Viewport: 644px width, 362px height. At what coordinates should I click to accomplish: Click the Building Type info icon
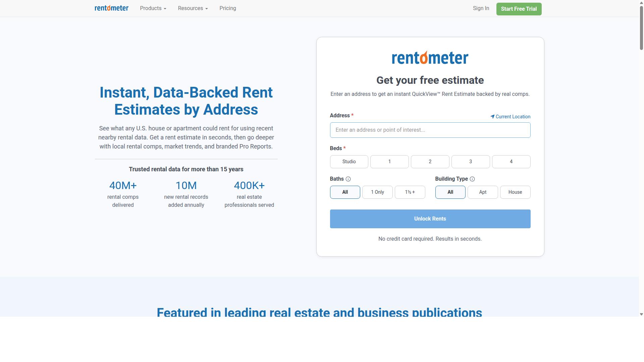click(472, 179)
